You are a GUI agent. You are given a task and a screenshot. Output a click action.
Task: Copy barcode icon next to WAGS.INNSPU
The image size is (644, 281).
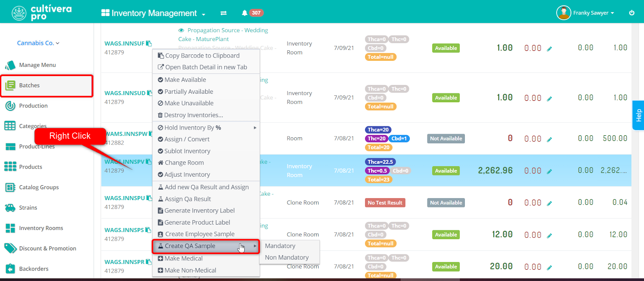149,198
